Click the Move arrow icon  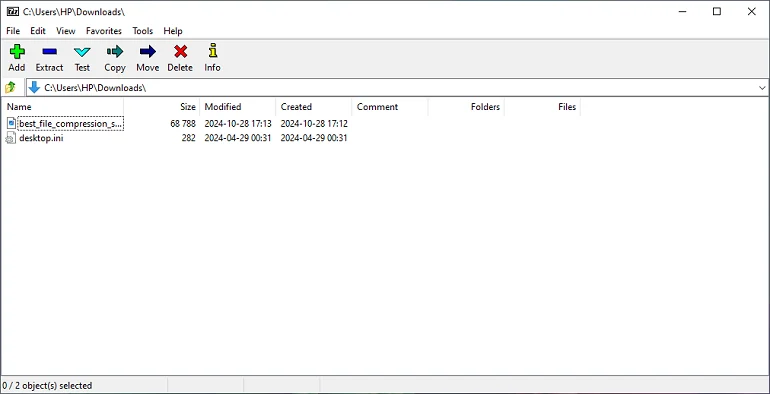point(147,52)
